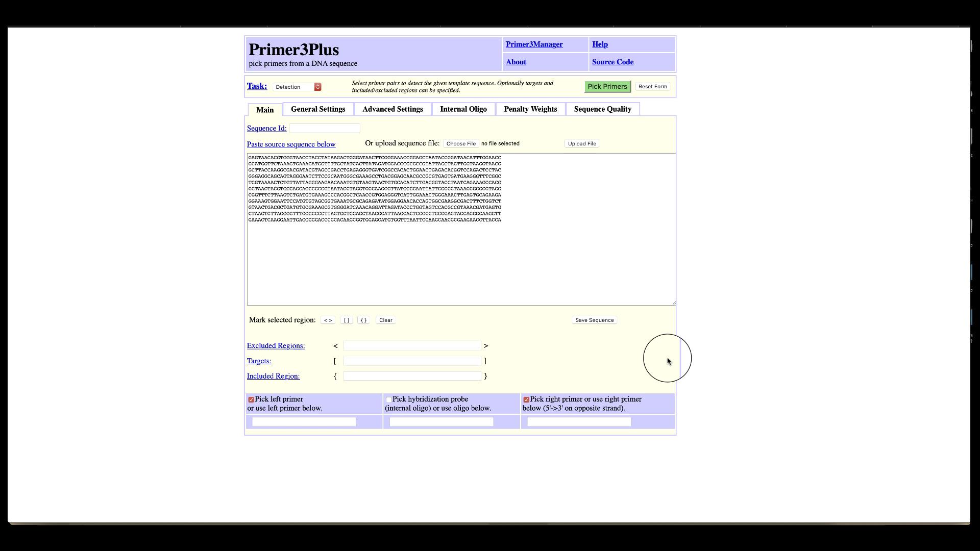Screen dimensions: 980x551
Task: Toggle Pick left primer checkbox
Action: coord(251,399)
